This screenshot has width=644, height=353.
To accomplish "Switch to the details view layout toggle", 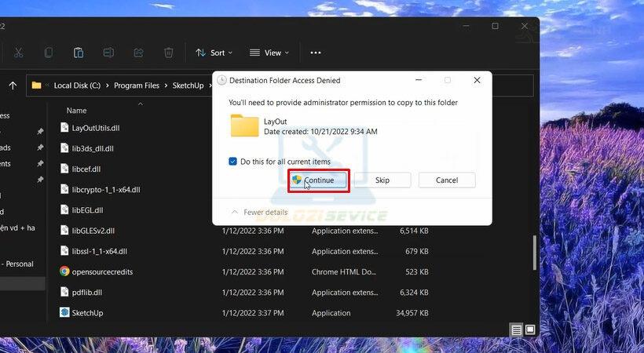I will pos(516,329).
